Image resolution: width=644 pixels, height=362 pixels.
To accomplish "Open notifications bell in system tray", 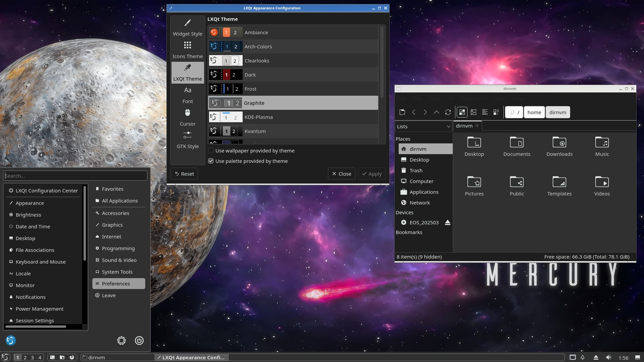I will (x=583, y=357).
